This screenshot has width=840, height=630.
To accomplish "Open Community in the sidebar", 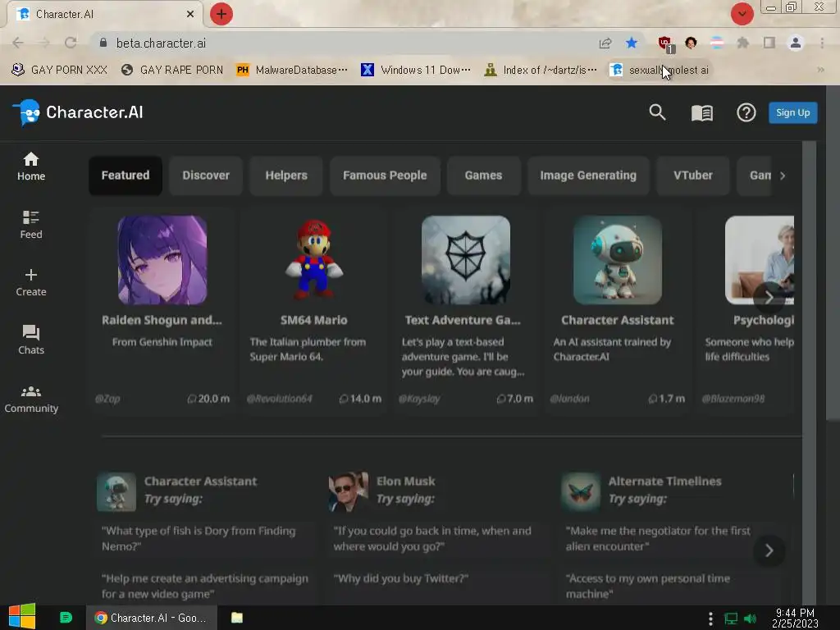I will tap(31, 399).
